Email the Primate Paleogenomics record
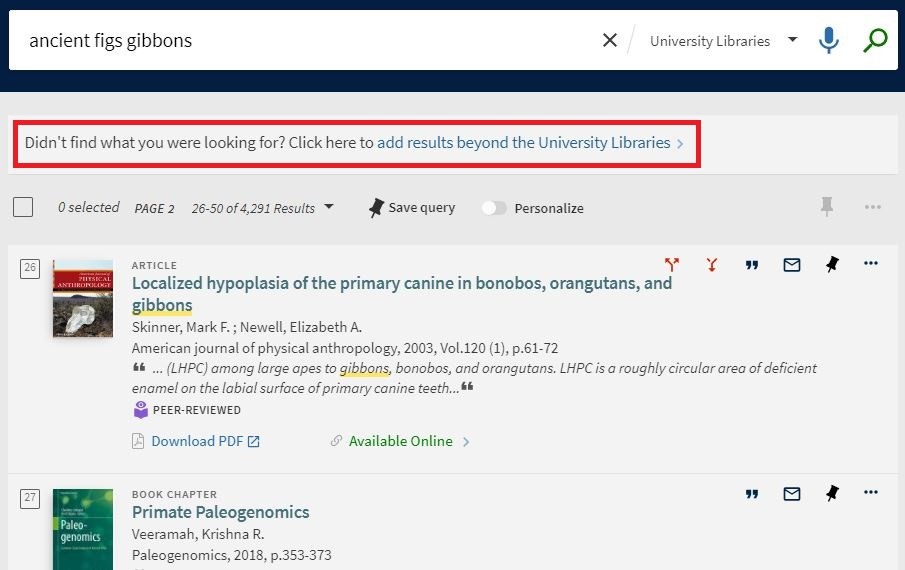This screenshot has width=905, height=570. coord(791,494)
